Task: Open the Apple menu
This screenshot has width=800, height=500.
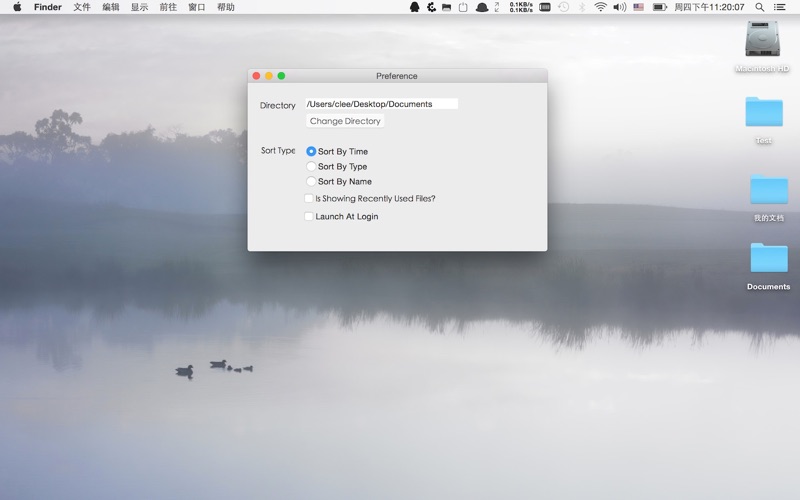Action: [x=17, y=7]
